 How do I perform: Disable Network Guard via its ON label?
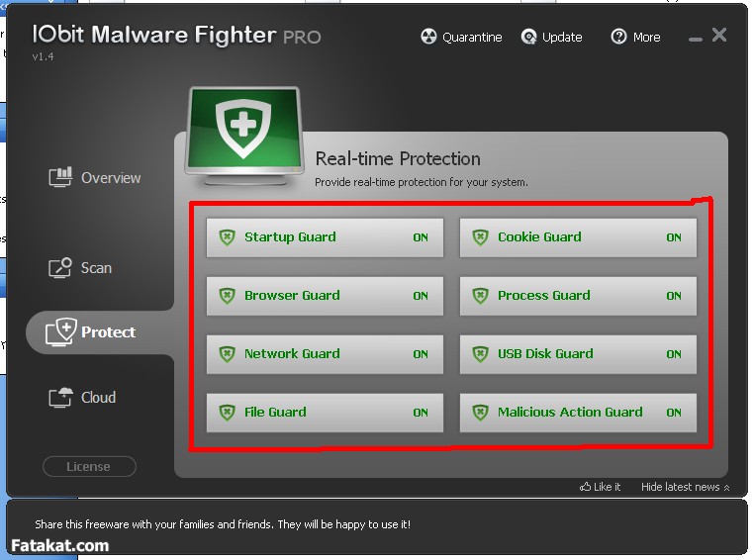click(x=421, y=355)
